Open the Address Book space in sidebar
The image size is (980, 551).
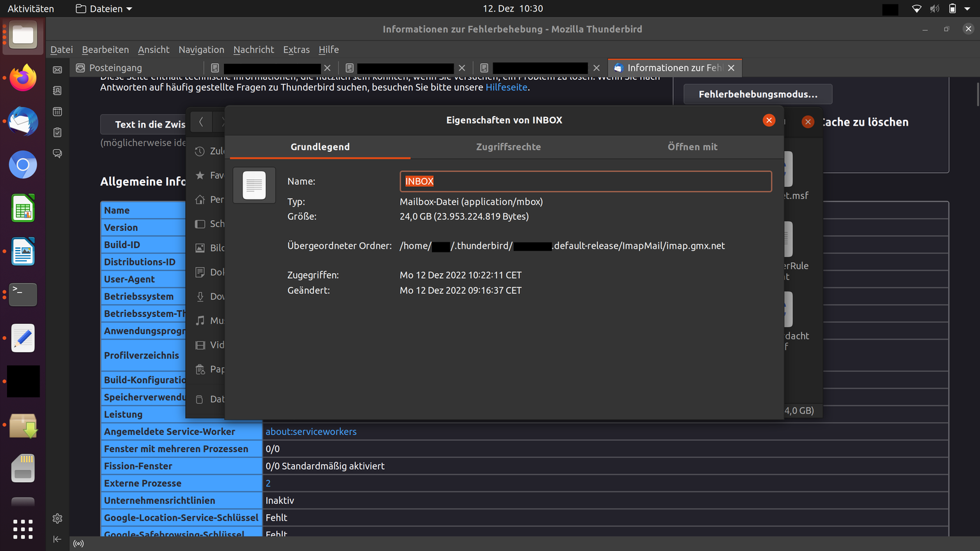tap(57, 91)
